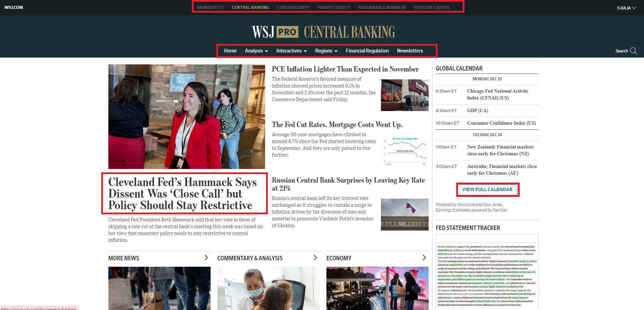Open the PCE Inflation article headline

pos(345,69)
